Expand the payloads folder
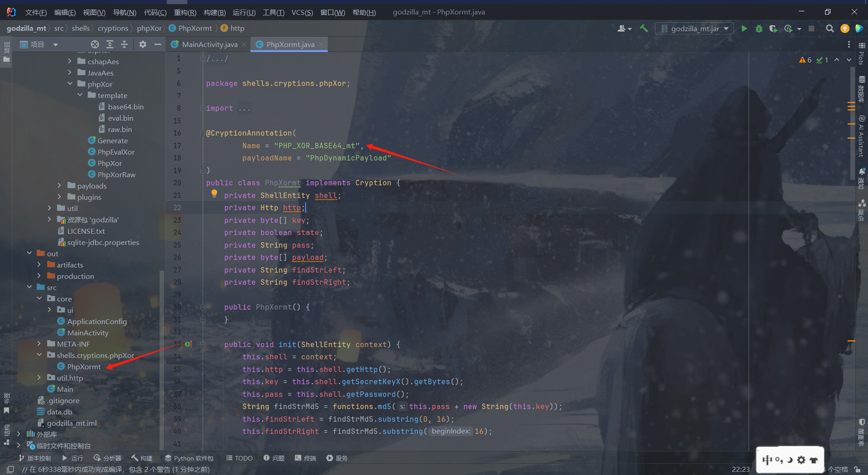868x475 pixels. 59,185
